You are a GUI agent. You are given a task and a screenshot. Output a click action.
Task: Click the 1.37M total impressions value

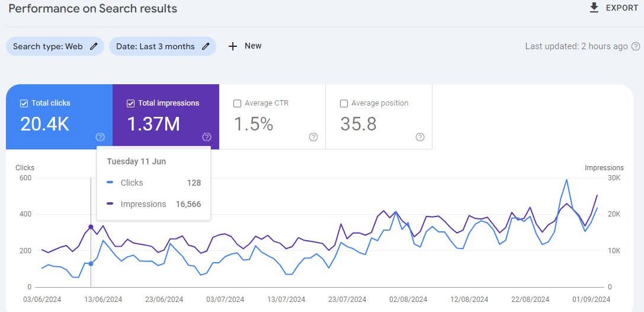click(x=153, y=124)
